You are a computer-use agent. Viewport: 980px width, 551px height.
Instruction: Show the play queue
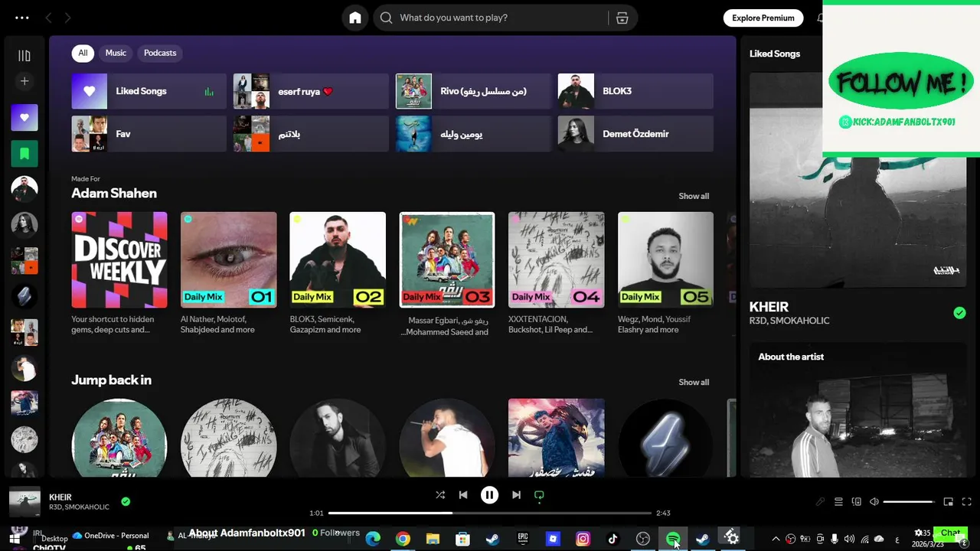coord(838,502)
